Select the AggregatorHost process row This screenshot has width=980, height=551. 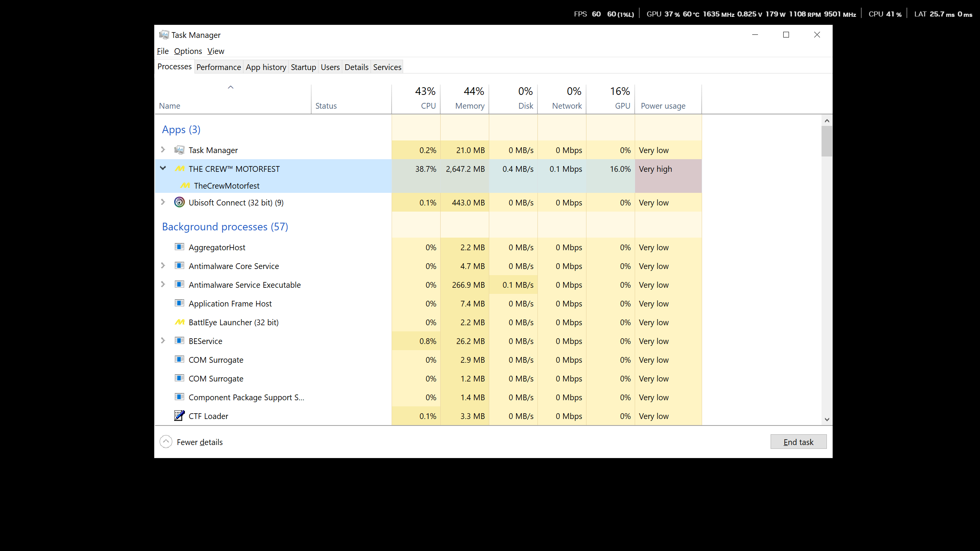click(428, 247)
